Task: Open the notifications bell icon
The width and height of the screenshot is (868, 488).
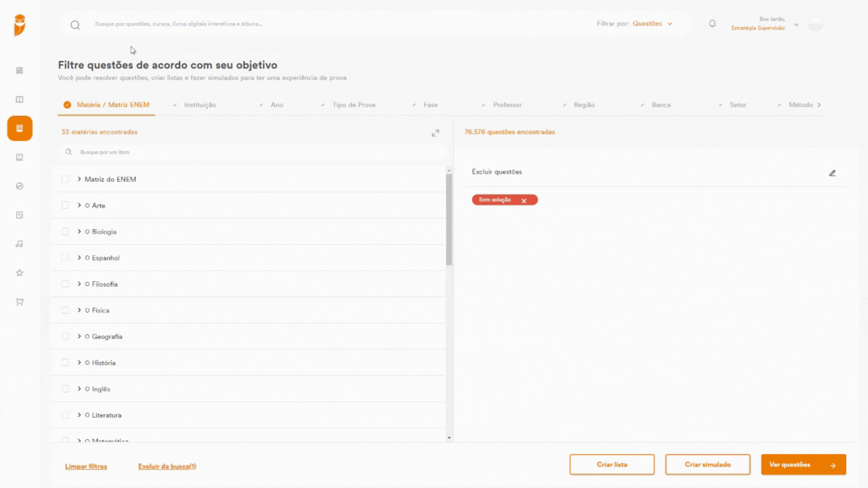Action: [712, 23]
